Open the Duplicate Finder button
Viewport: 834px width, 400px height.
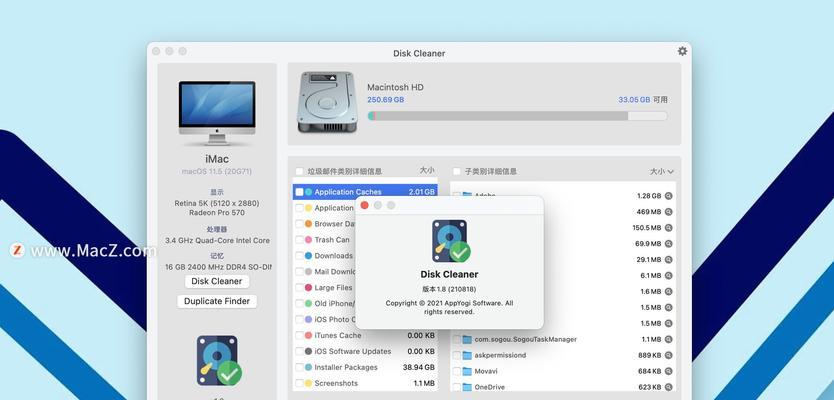pos(217,301)
